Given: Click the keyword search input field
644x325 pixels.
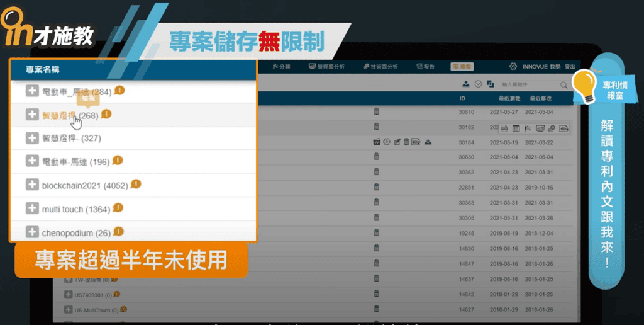Looking at the screenshot, I should pos(528,84).
